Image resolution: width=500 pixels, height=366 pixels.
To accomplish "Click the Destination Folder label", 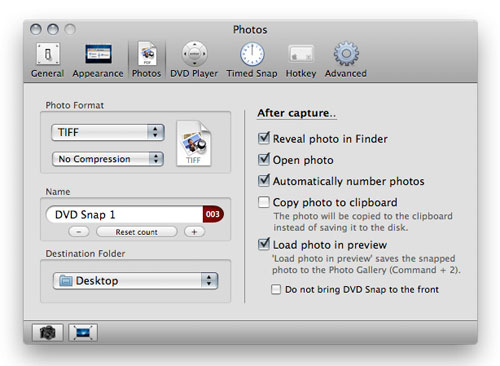I will [85, 254].
